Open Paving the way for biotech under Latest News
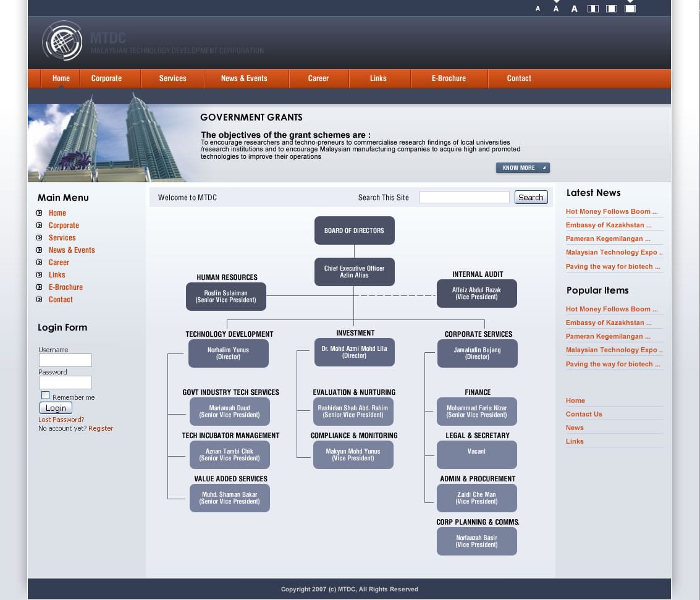This screenshot has width=700, height=600. point(613,266)
